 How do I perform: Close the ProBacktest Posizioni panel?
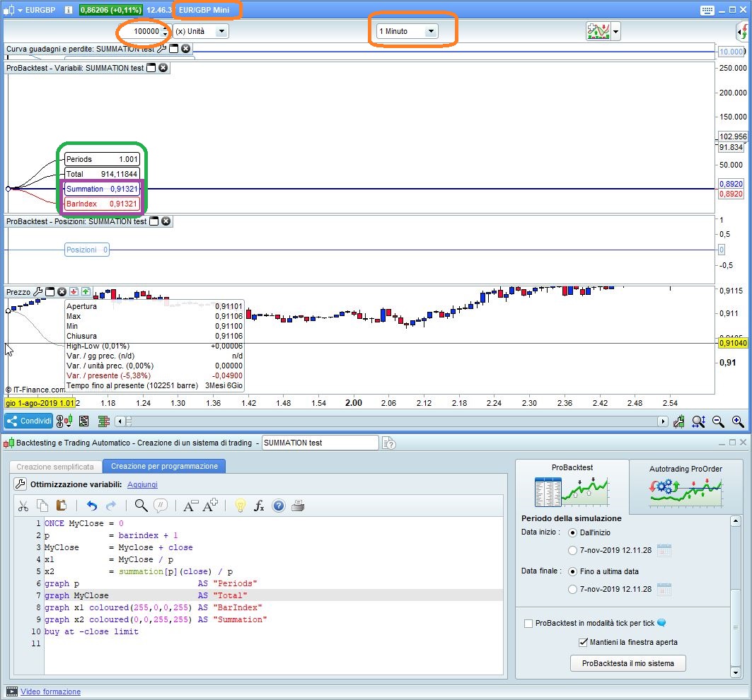tap(166, 221)
